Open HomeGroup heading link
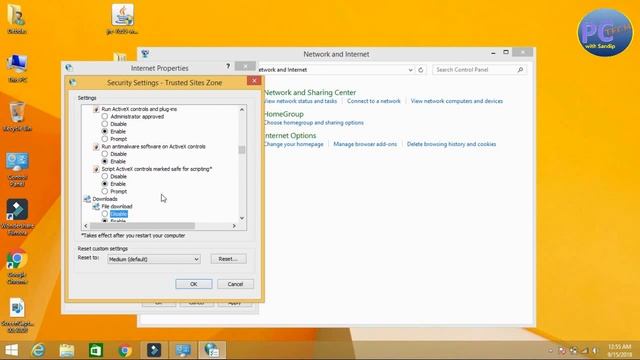This screenshot has width=640, height=360. [x=284, y=114]
